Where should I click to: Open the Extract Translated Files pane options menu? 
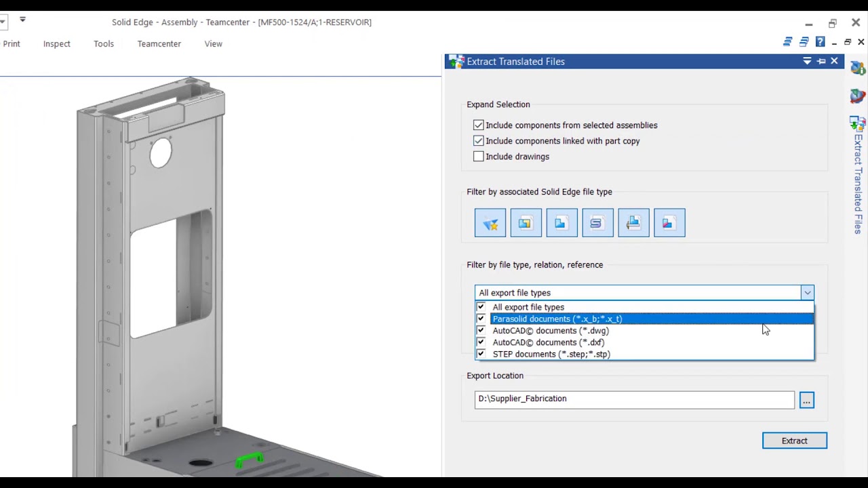(x=807, y=62)
